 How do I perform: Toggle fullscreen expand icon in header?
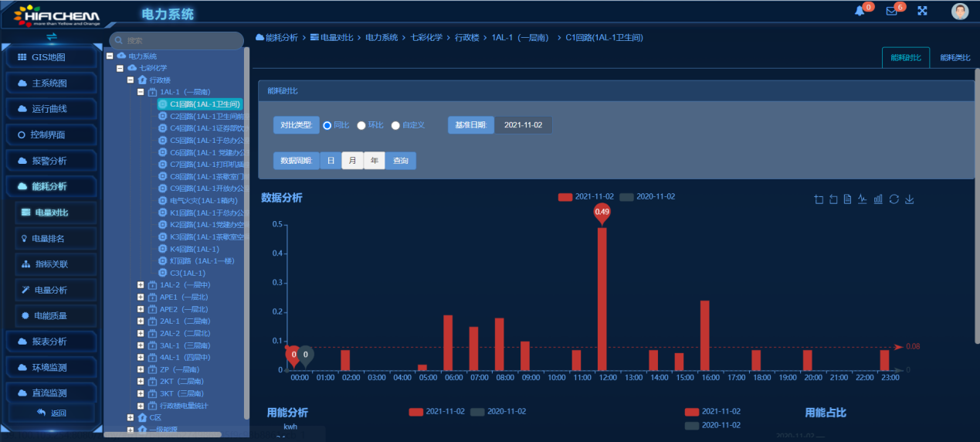coord(922,11)
